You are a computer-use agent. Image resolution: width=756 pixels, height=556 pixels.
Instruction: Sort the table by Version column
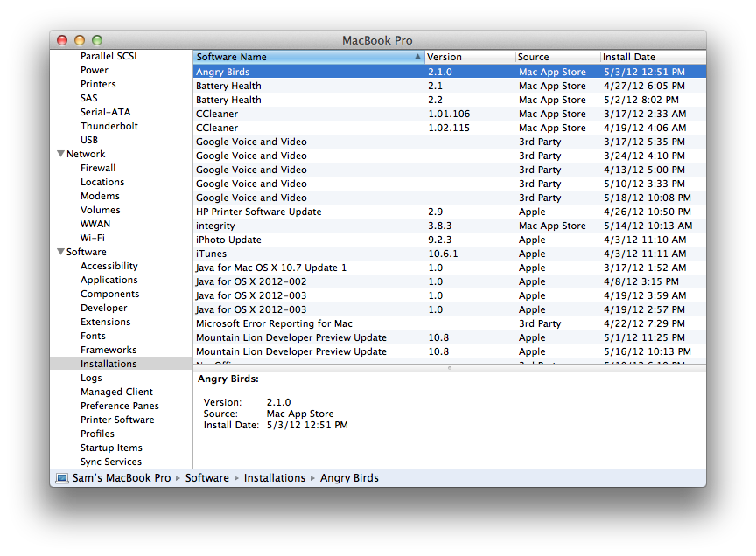470,57
